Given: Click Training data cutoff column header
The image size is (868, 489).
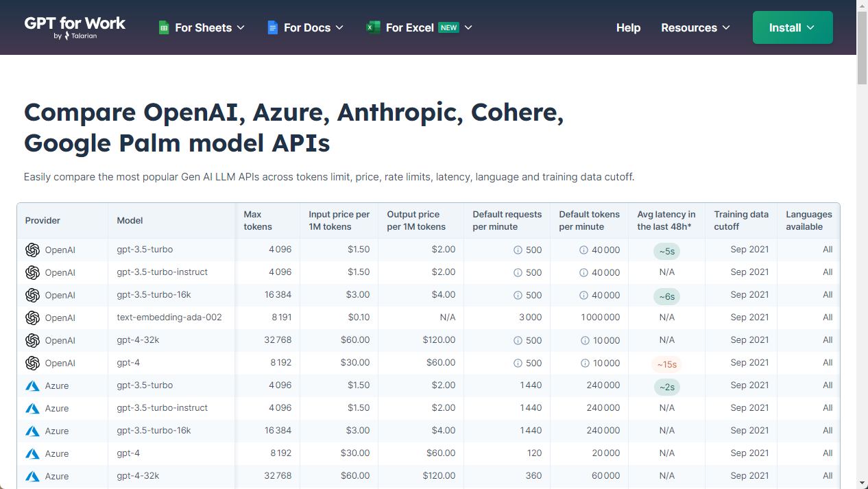Looking at the screenshot, I should tap(741, 221).
